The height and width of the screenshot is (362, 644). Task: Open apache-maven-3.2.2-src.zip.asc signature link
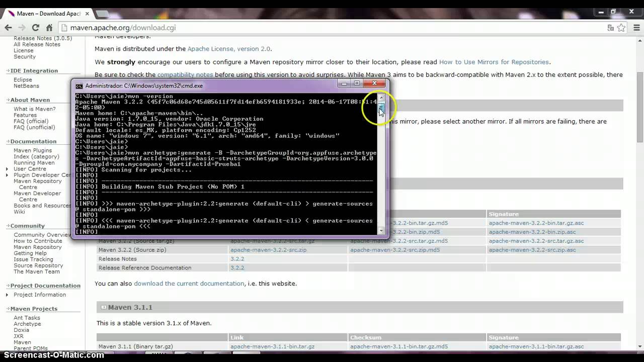[x=532, y=250]
